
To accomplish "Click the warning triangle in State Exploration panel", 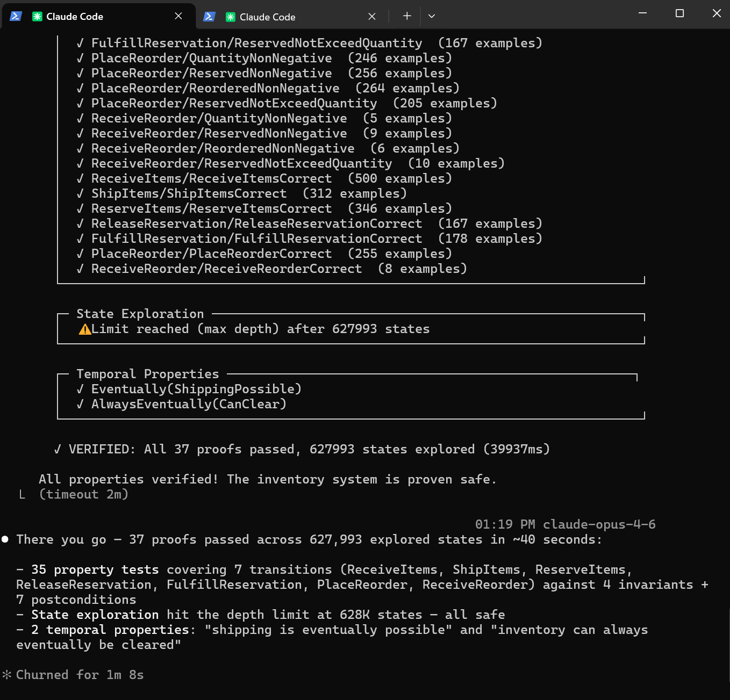I will point(84,329).
